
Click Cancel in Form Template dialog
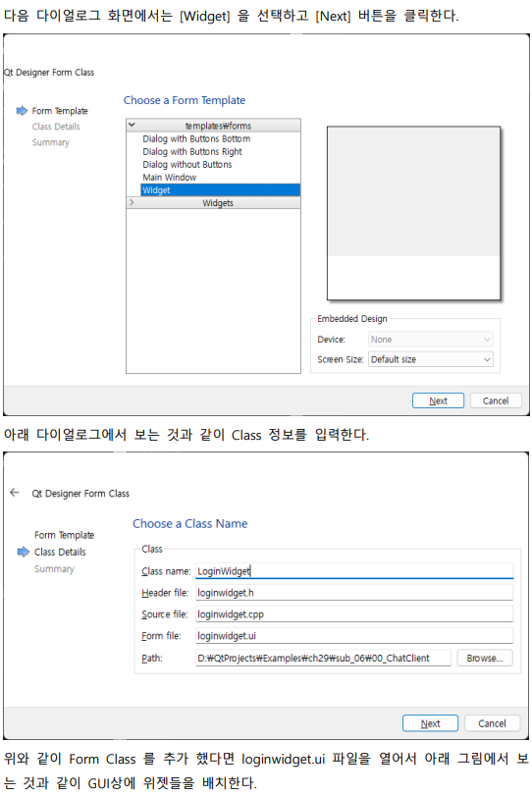coord(496,400)
